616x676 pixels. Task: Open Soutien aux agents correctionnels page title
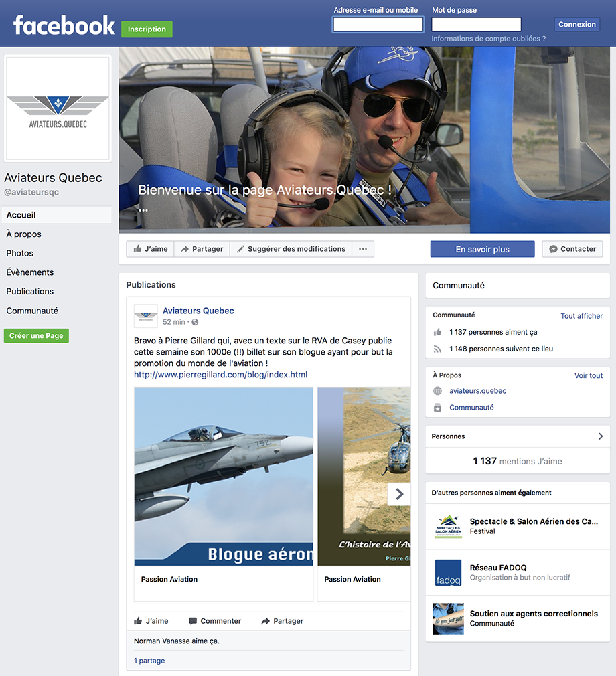(534, 614)
